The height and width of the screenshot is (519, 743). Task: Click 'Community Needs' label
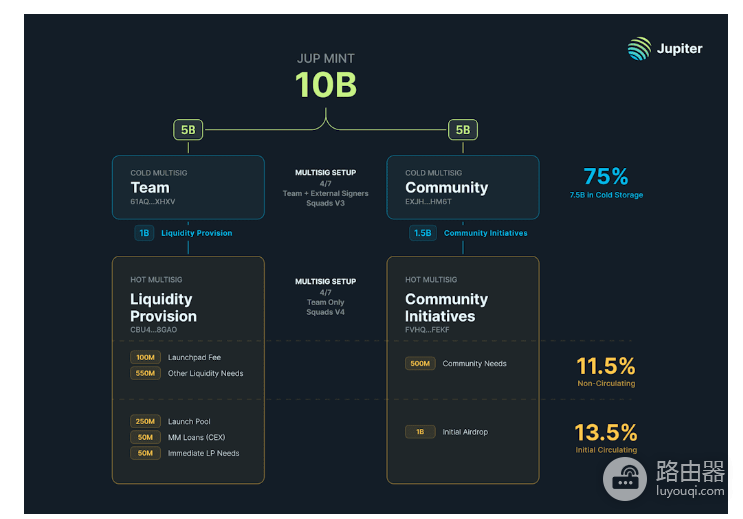point(475,364)
